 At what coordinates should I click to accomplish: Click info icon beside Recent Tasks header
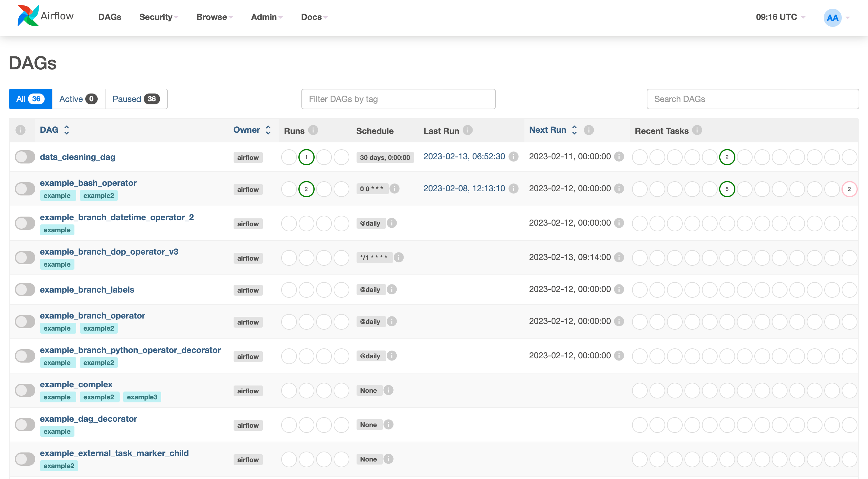[697, 130]
